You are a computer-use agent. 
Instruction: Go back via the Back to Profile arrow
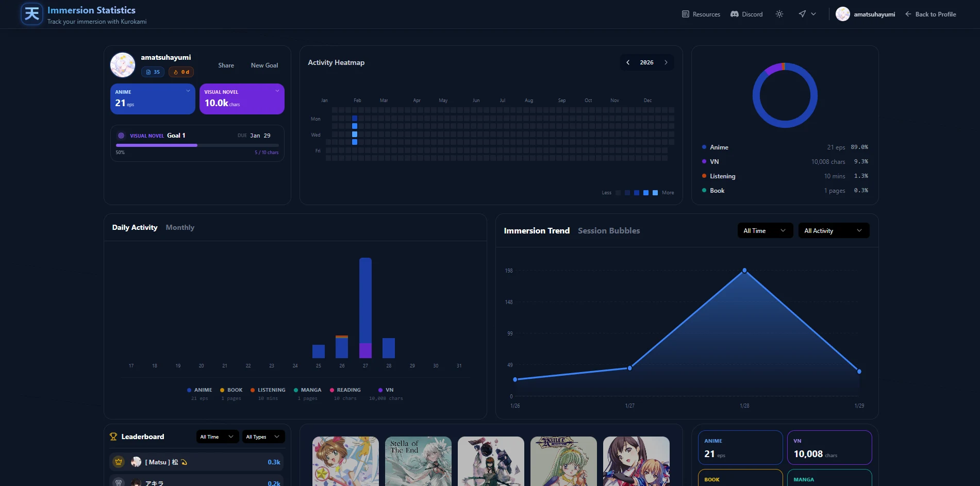pyautogui.click(x=908, y=14)
